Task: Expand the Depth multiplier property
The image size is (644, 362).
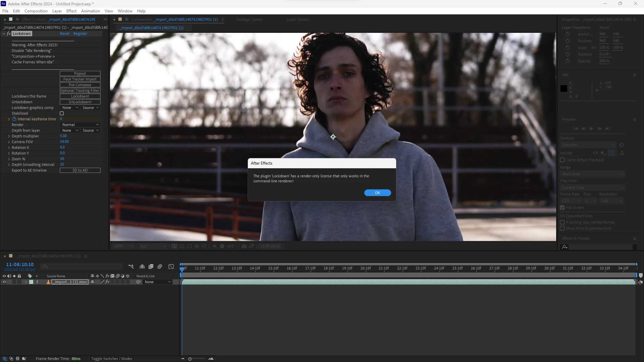Action: point(9,136)
